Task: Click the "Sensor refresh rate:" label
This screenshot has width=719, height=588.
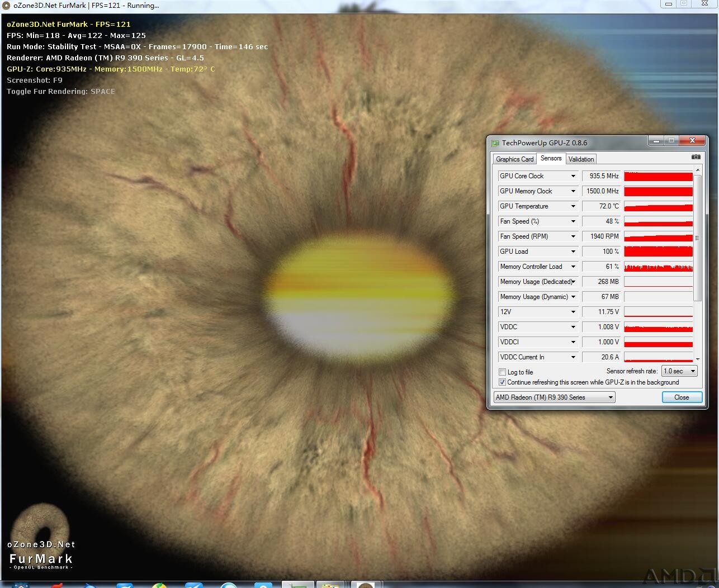Action: point(632,371)
